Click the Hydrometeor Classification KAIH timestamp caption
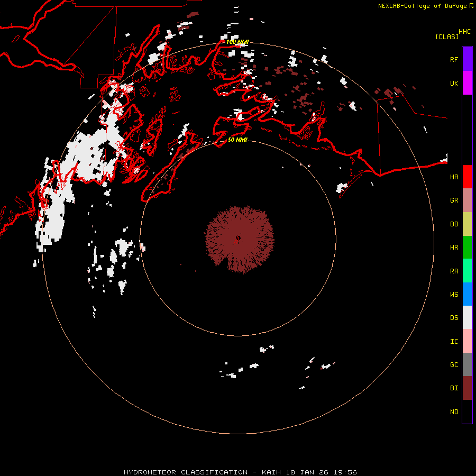The height and width of the screenshot is (476, 476). (x=240, y=472)
